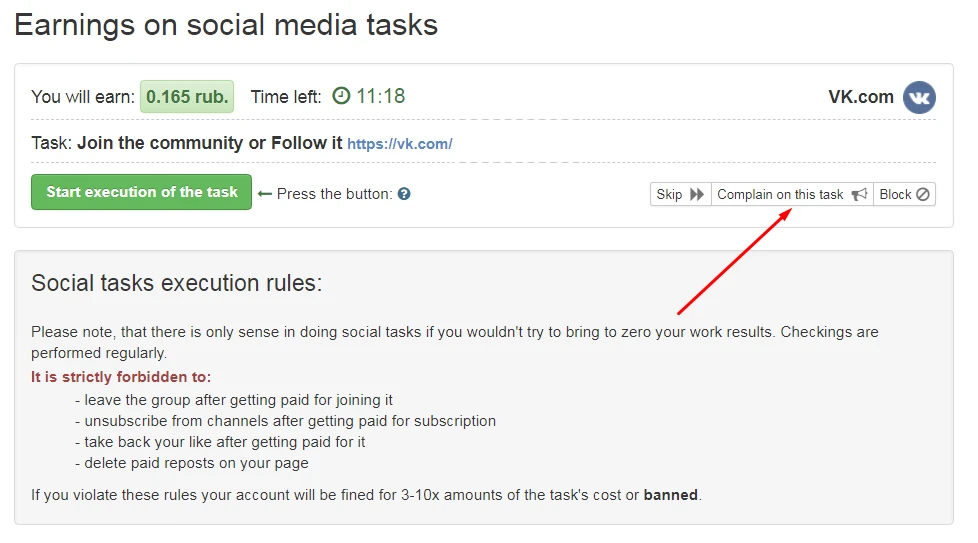Click the double-arrow icon on Skip
Screen dimensions: 978x543
click(697, 194)
